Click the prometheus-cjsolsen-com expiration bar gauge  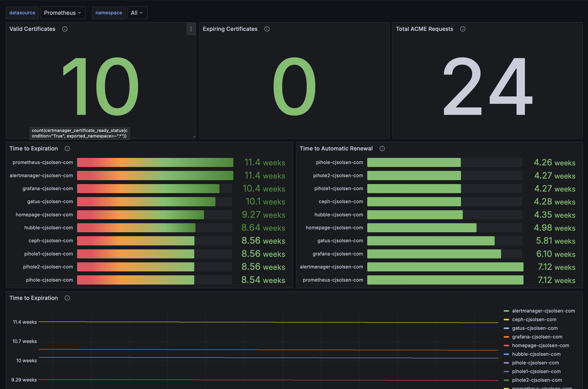pyautogui.click(x=155, y=162)
